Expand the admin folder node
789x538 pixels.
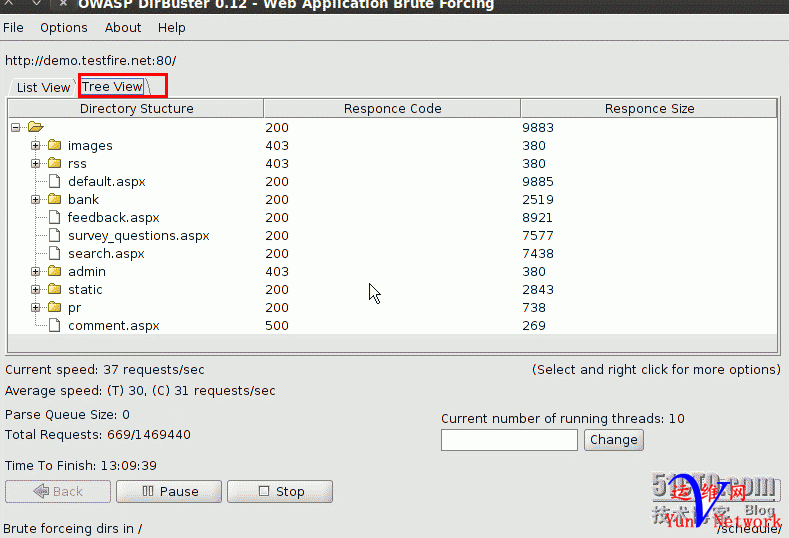(x=35, y=272)
